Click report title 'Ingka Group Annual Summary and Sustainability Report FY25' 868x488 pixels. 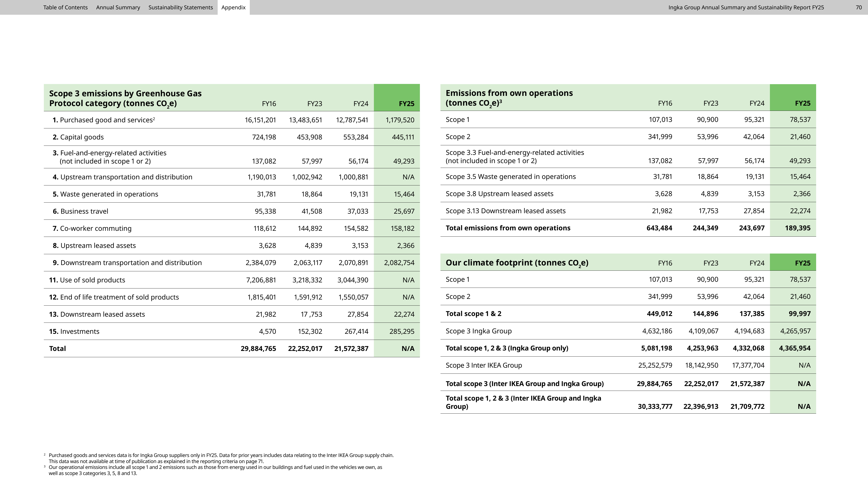[x=746, y=7]
